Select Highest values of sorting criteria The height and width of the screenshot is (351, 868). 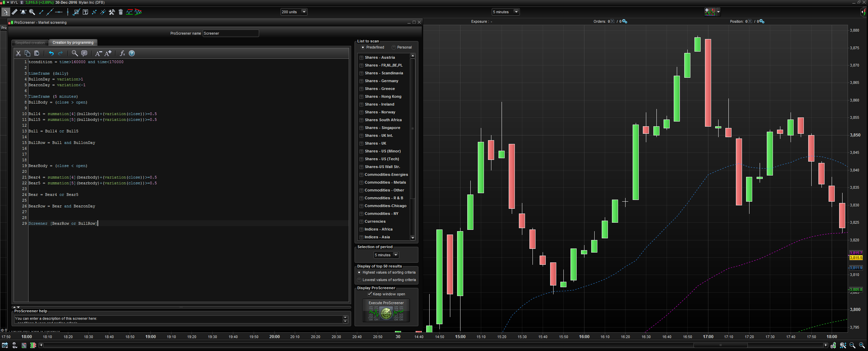[359, 272]
